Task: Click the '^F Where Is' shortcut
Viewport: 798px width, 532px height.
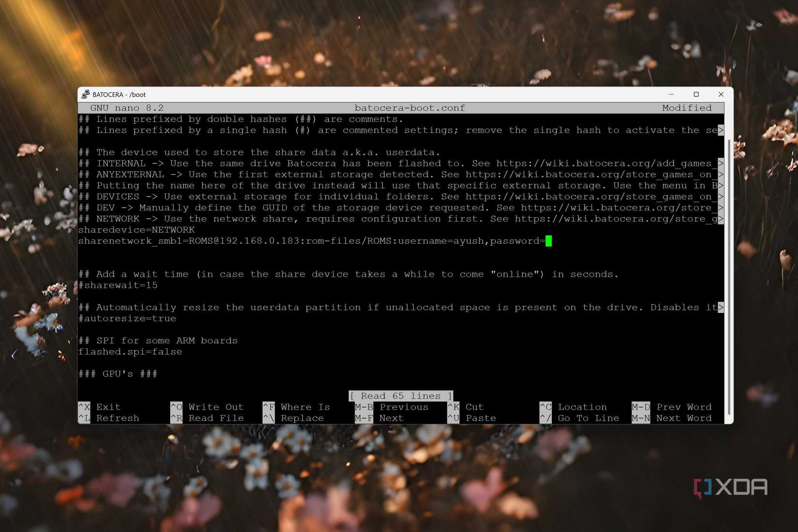Action: (296, 407)
